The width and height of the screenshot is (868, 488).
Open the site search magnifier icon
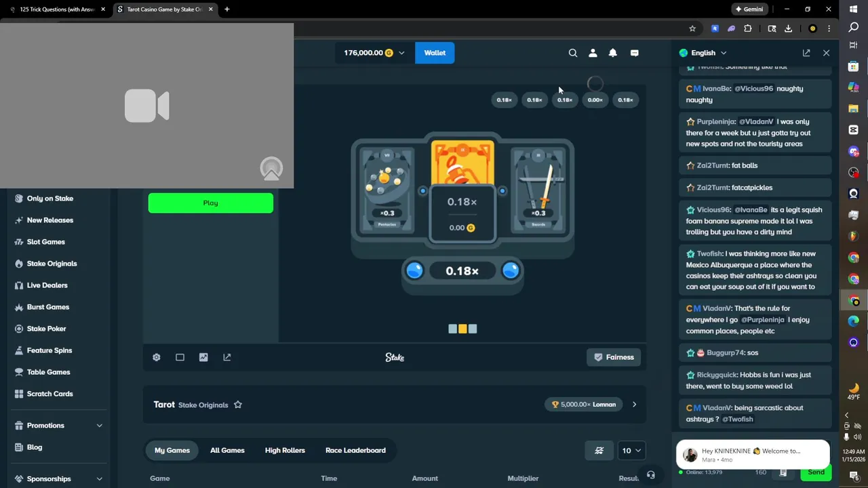[573, 53]
